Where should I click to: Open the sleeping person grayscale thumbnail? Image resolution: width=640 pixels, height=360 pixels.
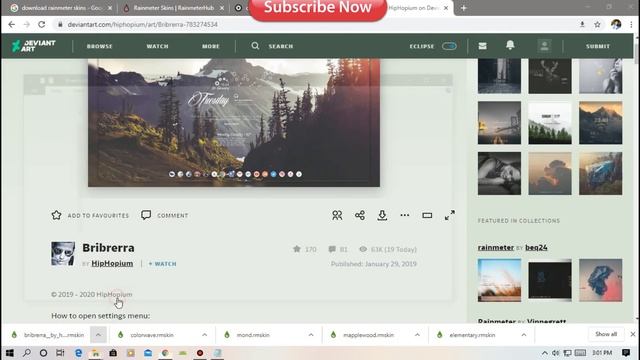click(x=499, y=173)
